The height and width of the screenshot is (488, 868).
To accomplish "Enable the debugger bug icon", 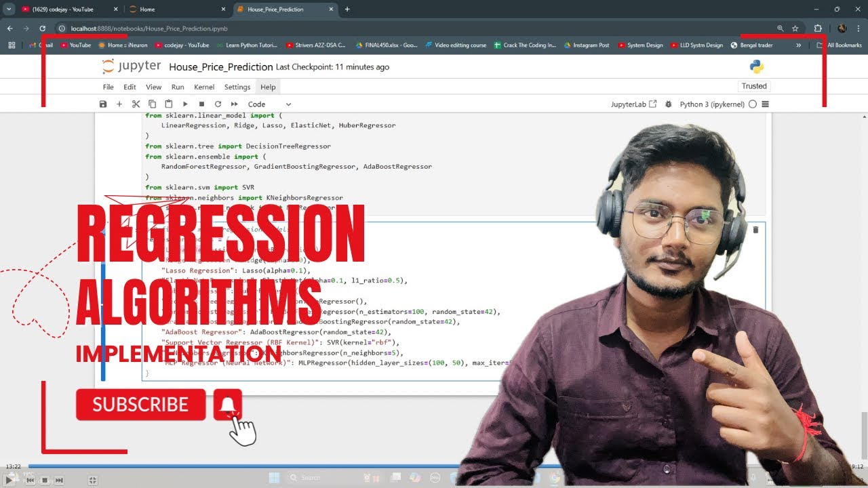I will click(668, 104).
